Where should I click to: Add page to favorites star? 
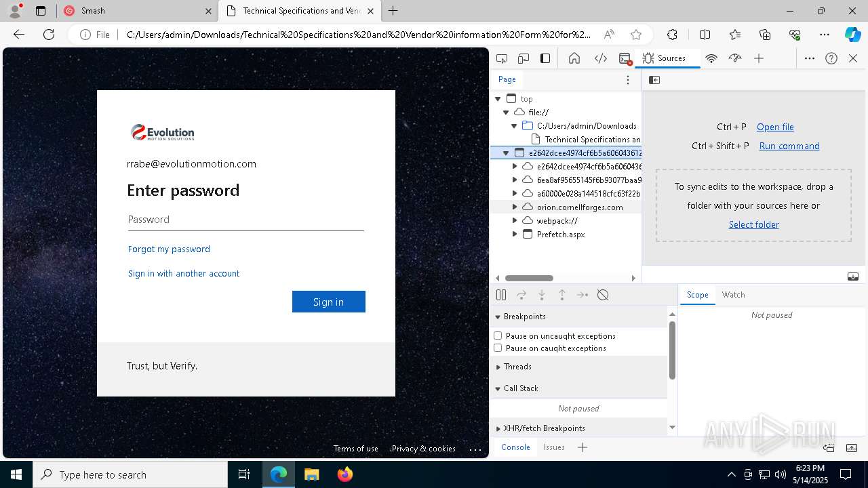(x=635, y=35)
